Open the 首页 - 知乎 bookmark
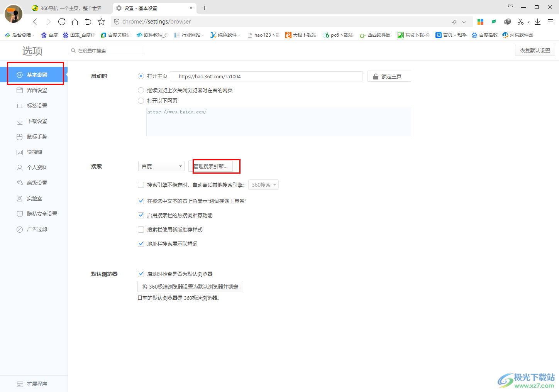The image size is (559, 392). pyautogui.click(x=451, y=35)
